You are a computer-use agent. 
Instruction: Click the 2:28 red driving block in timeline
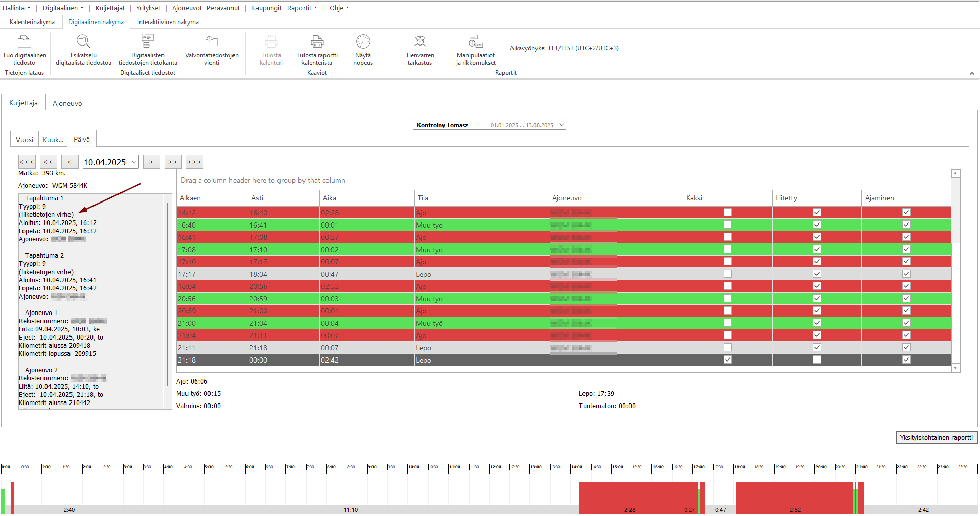tap(629, 498)
